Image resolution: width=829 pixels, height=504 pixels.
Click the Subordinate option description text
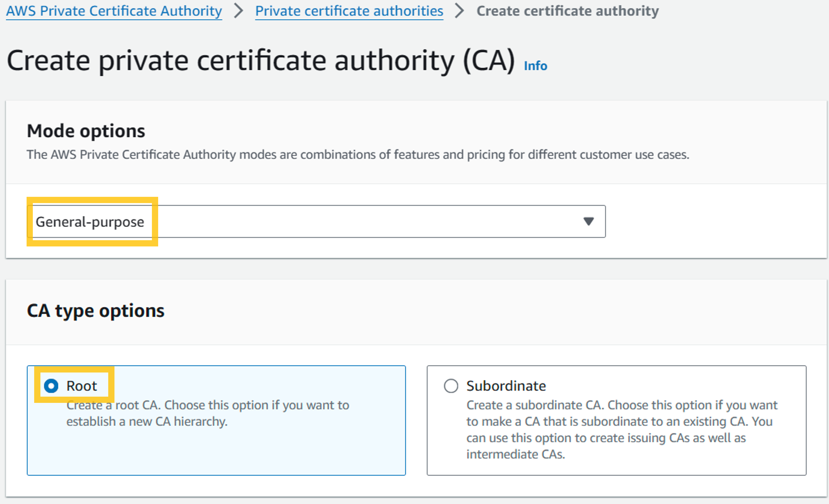tap(622, 429)
